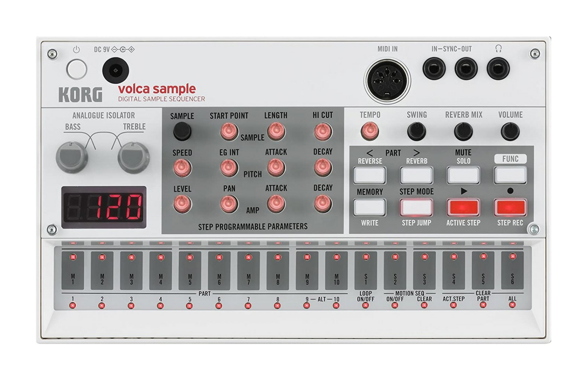Click the DECAY knob in the AMP row
Image resolution: width=588 pixels, height=381 pixels.
click(322, 203)
